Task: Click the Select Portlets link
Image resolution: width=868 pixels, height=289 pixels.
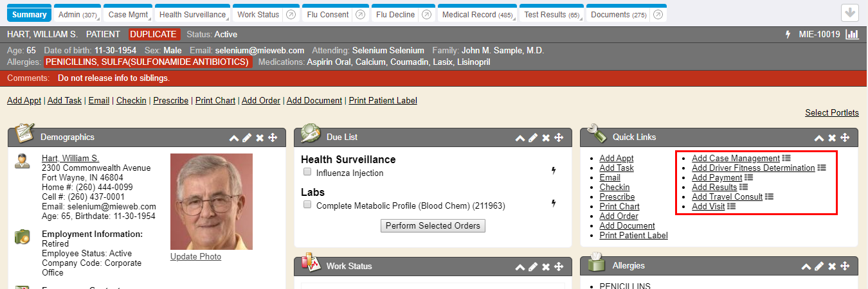Action: click(831, 113)
